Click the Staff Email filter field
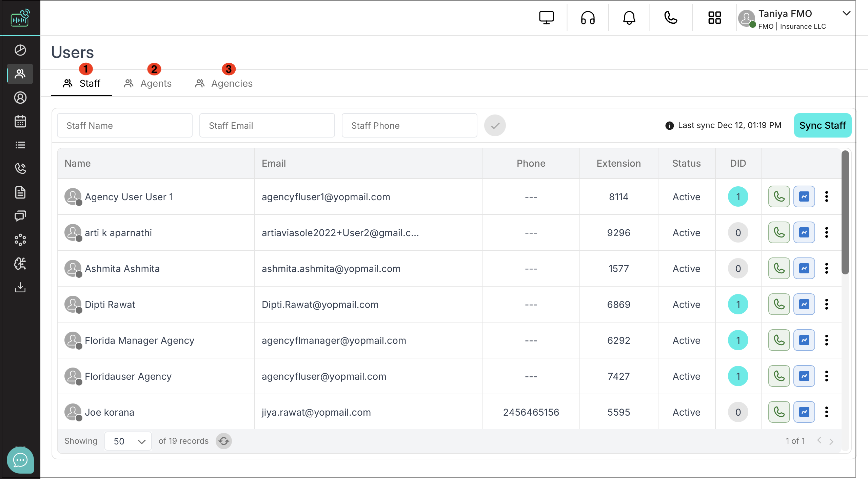The width and height of the screenshot is (868, 479). pos(267,125)
